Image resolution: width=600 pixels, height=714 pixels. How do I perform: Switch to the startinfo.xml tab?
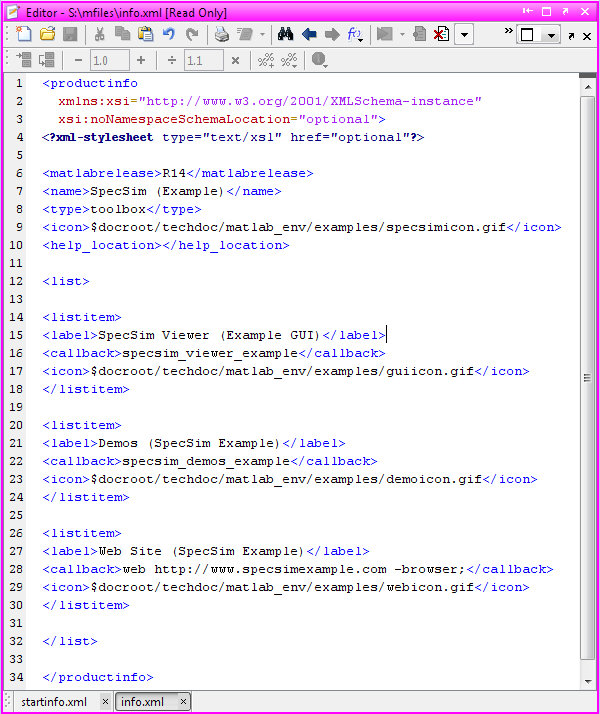54,702
